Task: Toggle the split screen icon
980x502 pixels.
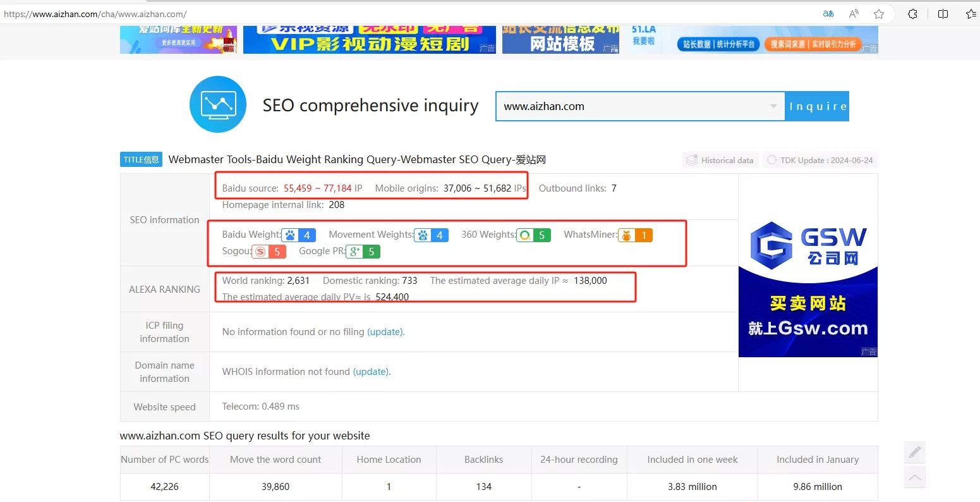Action: coord(943,14)
